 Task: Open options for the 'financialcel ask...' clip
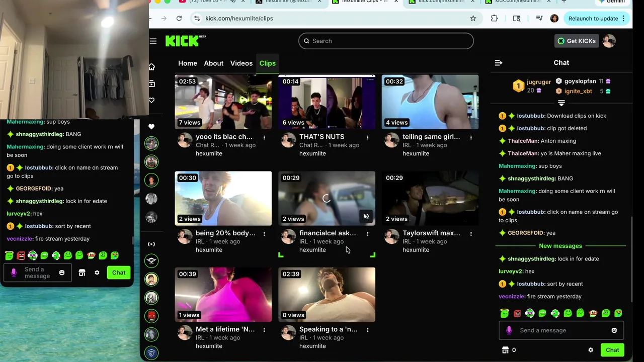(x=368, y=234)
